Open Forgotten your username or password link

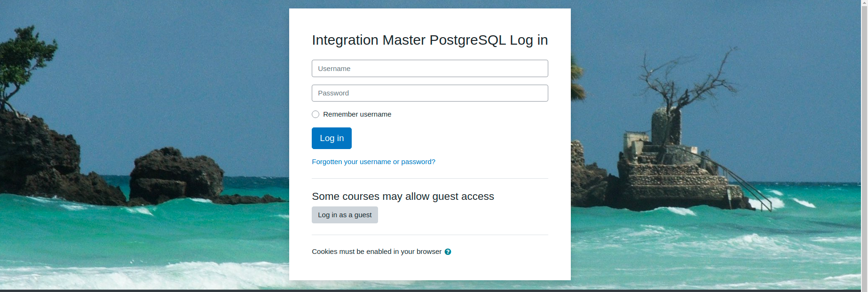tap(373, 162)
